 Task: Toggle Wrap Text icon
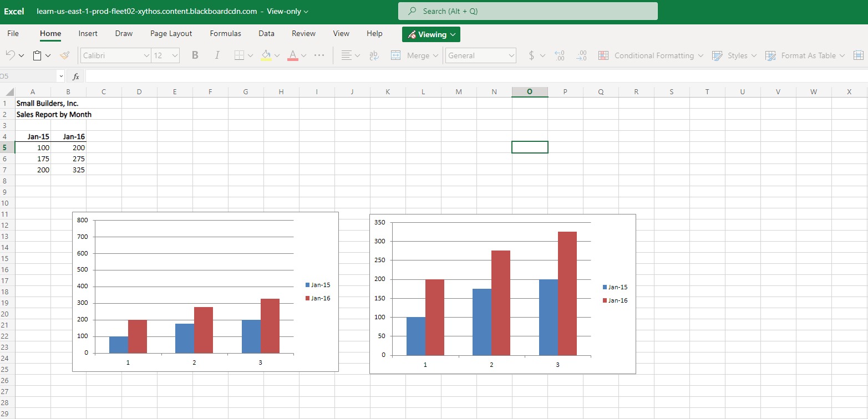click(x=373, y=55)
